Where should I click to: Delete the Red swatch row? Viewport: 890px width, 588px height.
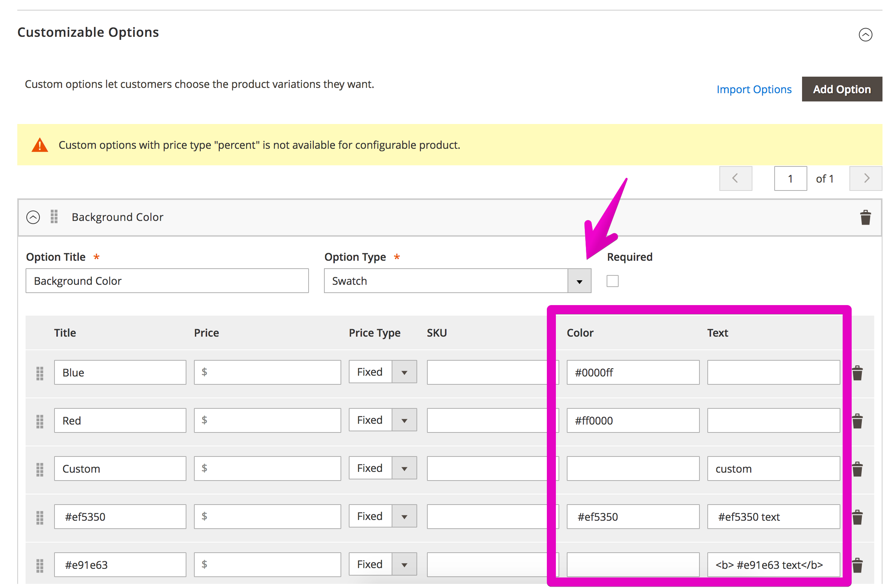(857, 421)
